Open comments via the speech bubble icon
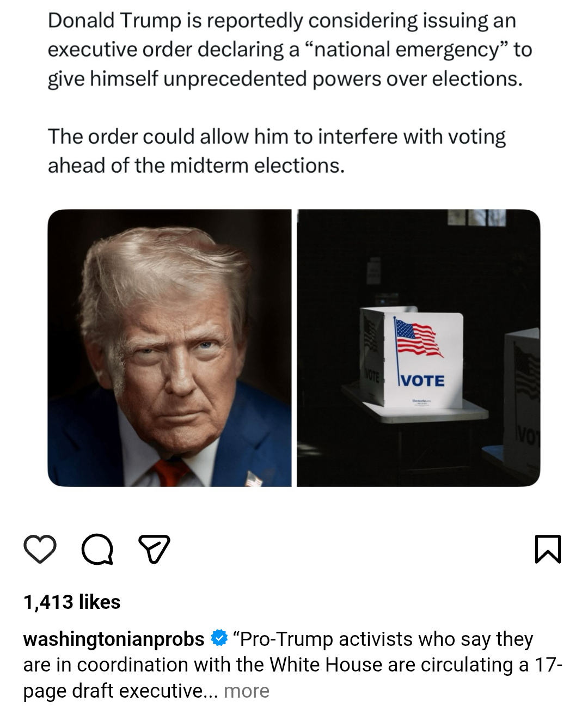Viewport: 588px width, 708px height. point(97,549)
